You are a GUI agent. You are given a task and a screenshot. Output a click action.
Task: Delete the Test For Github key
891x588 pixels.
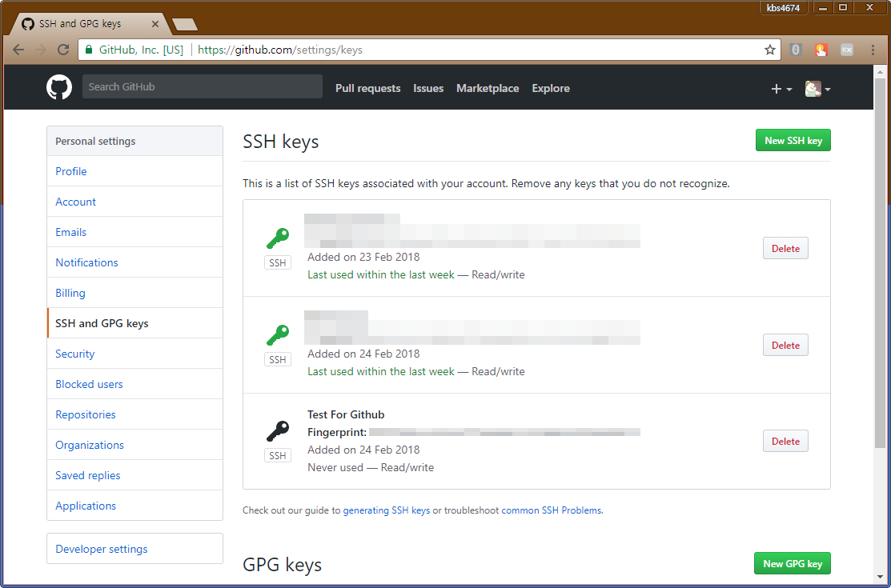[x=785, y=441]
